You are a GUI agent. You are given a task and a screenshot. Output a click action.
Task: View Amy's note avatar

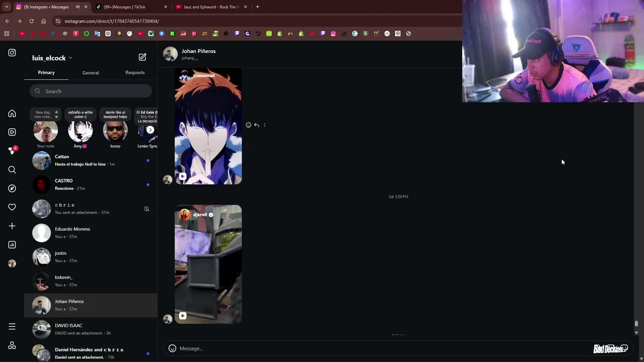tap(80, 131)
